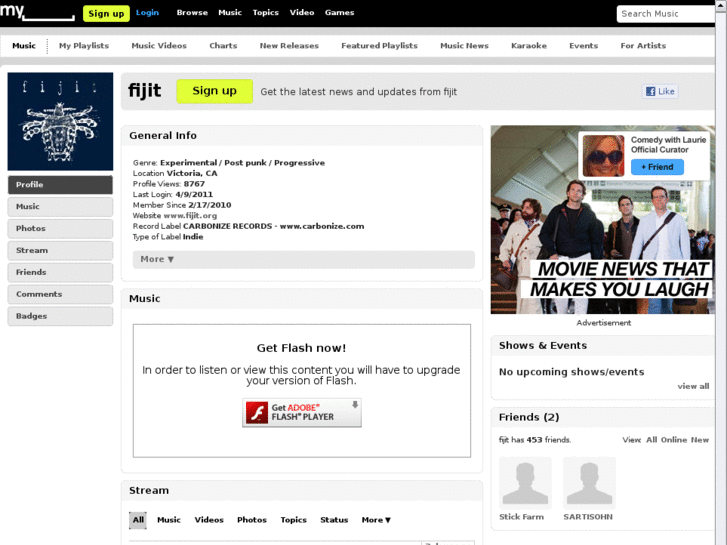Screen dimensions: 727x545
Task: Open Friends in the left sidebar
Action: 60,272
